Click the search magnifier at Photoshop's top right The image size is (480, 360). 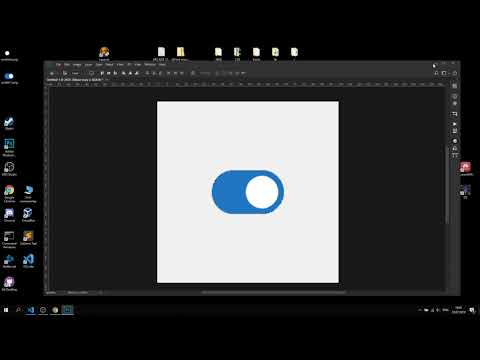436,73
